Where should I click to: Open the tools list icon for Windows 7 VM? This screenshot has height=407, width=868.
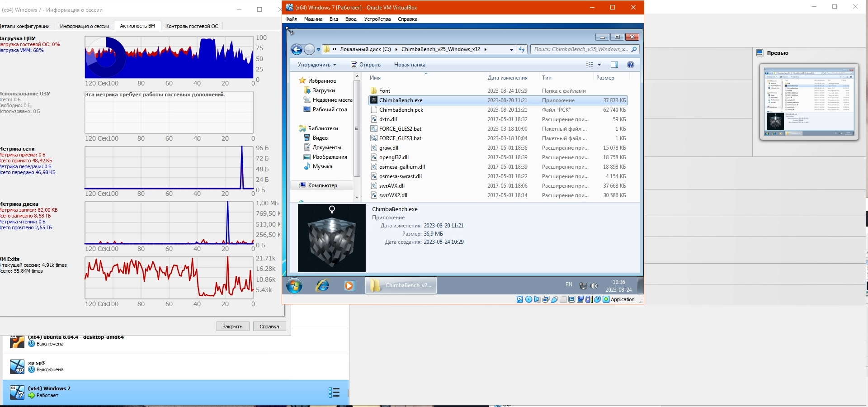334,392
